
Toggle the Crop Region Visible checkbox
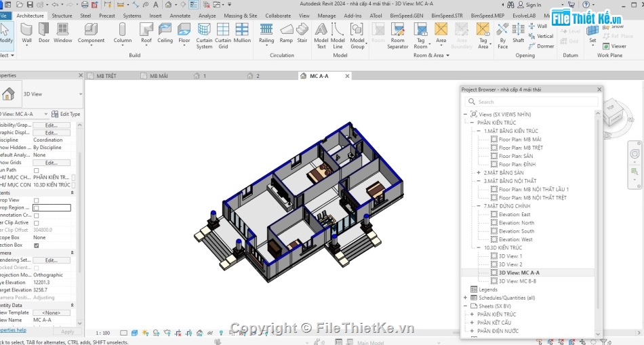pos(36,208)
